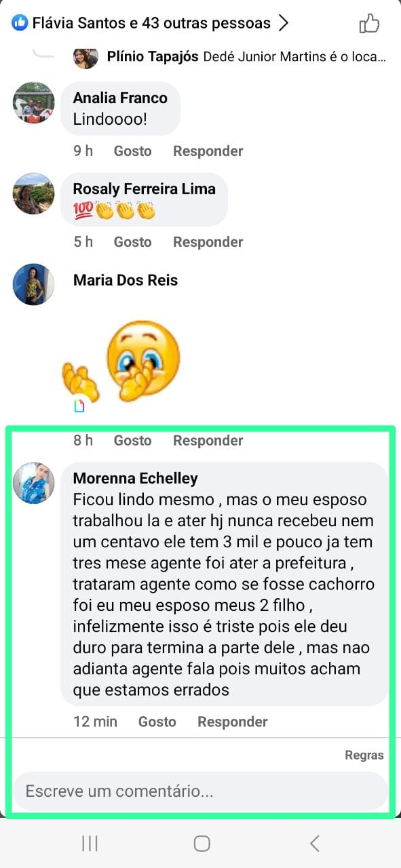
Task: Reply to Maria Dos Reis's sticker comment
Action: coord(208,440)
